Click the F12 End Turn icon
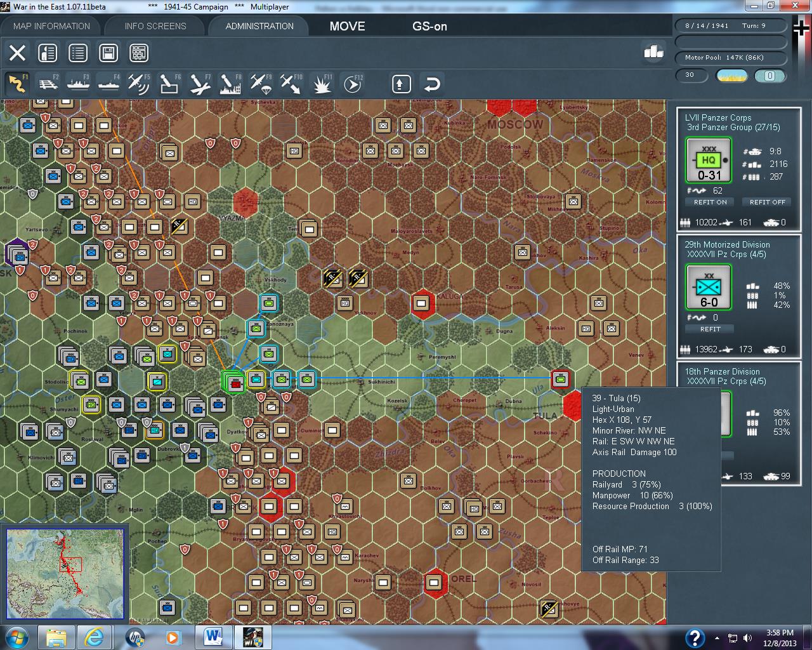The height and width of the screenshot is (650, 812). pyautogui.click(x=352, y=84)
